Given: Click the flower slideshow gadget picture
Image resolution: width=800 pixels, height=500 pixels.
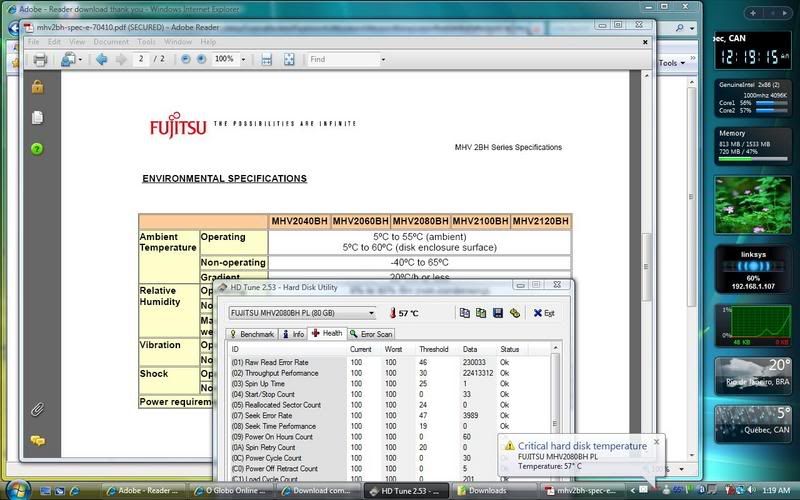Looking at the screenshot, I should click(753, 205).
